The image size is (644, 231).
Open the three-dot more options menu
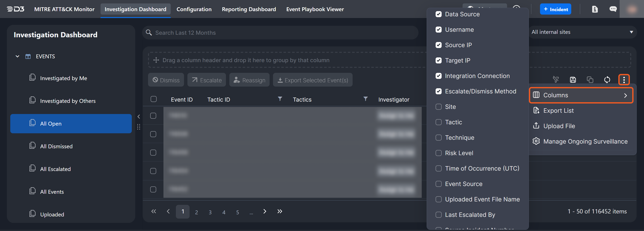tap(624, 79)
